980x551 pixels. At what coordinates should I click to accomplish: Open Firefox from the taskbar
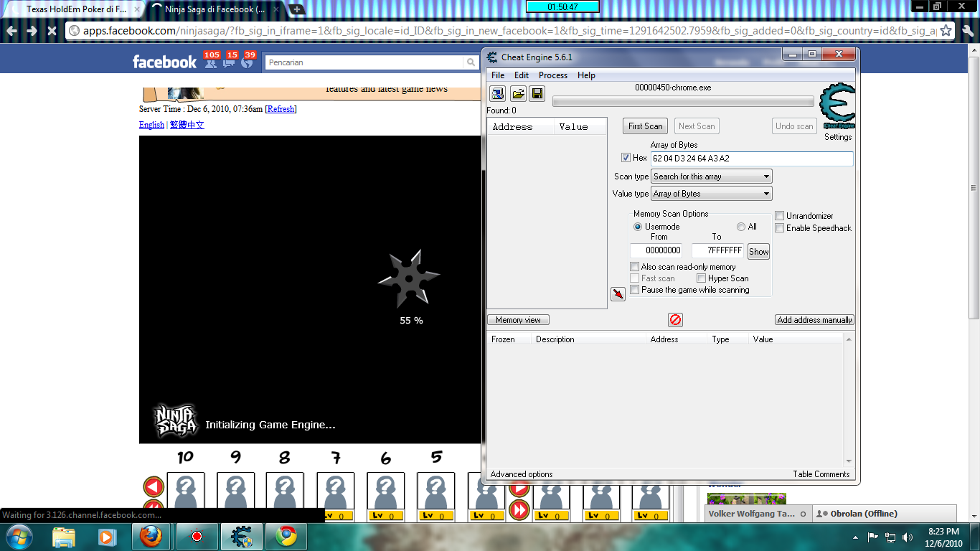151,536
